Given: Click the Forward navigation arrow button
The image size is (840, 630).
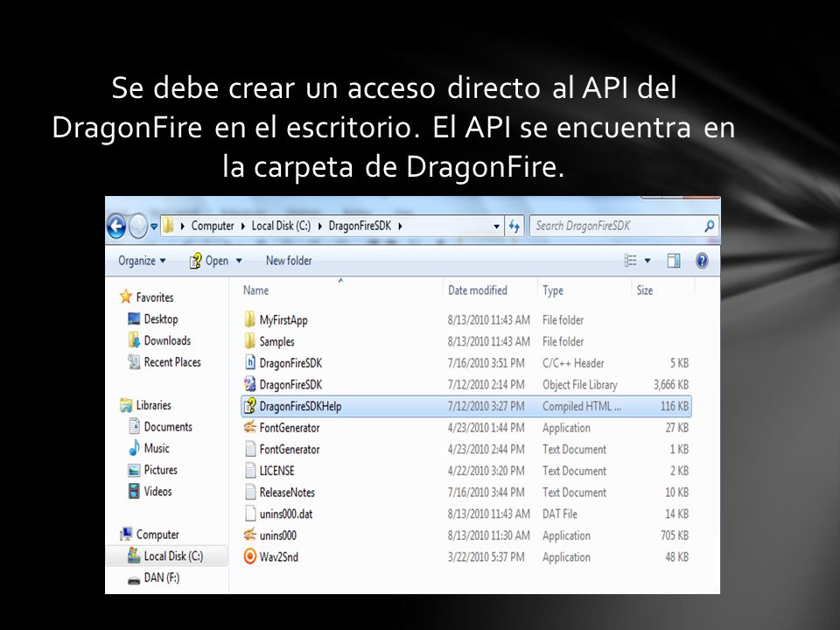Looking at the screenshot, I should coord(137,226).
